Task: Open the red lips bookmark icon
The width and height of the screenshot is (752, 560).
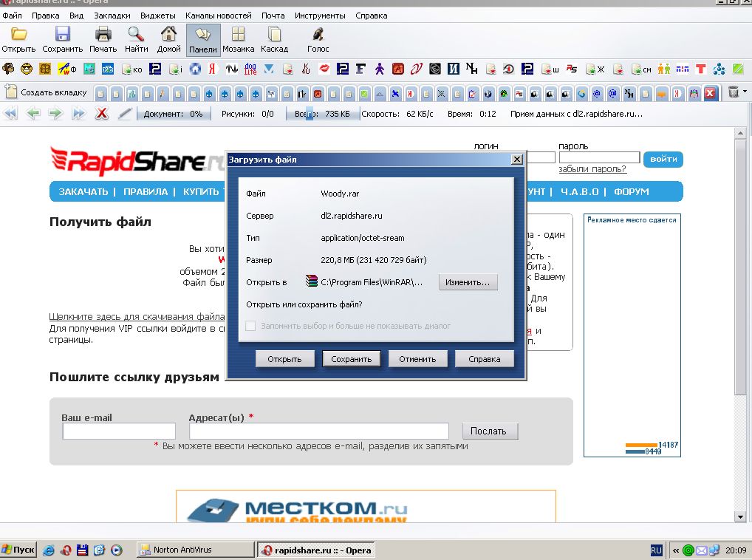Action: point(324,69)
